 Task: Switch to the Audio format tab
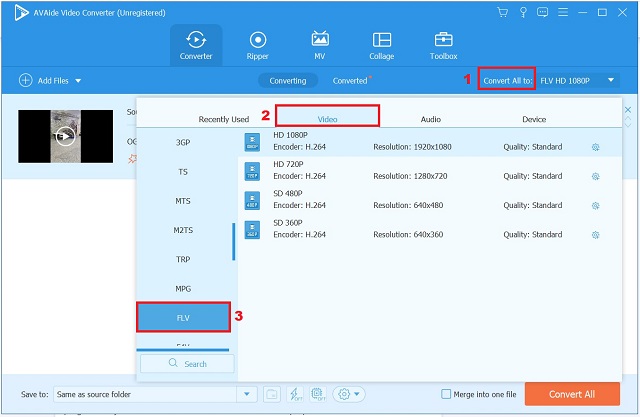pos(430,119)
